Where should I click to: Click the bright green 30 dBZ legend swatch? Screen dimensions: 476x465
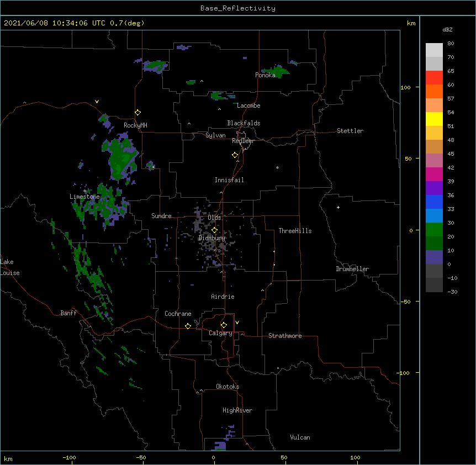pos(434,230)
